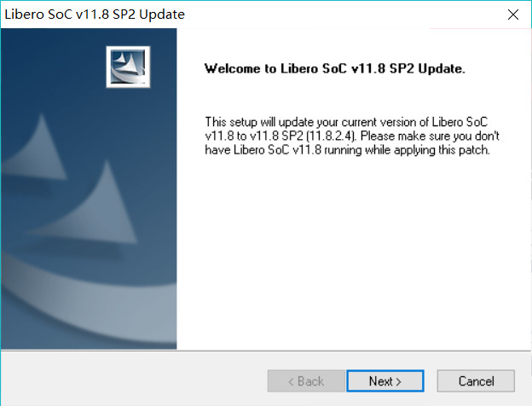Click the "<" arrow on the Back button
Screen dimensions: 532x406
tap(291, 381)
